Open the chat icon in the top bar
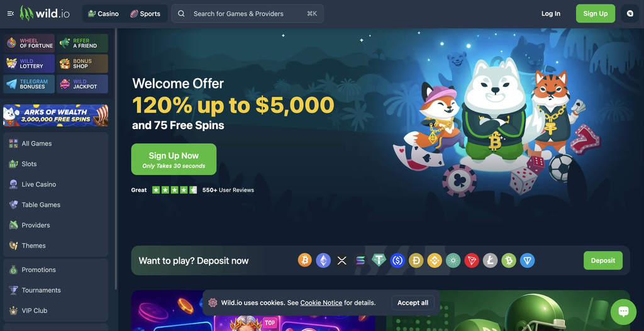The image size is (644, 331). point(630,14)
